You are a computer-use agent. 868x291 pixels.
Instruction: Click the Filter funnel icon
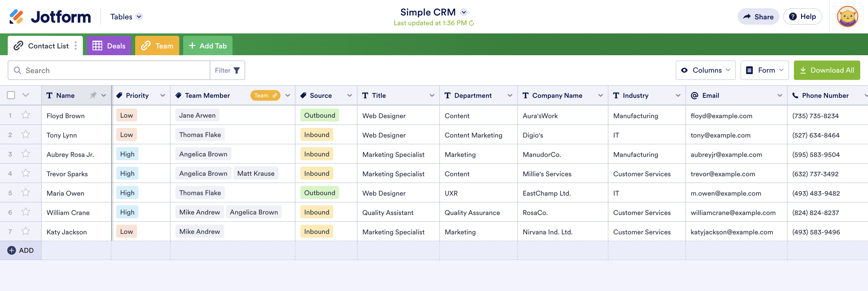pos(237,70)
